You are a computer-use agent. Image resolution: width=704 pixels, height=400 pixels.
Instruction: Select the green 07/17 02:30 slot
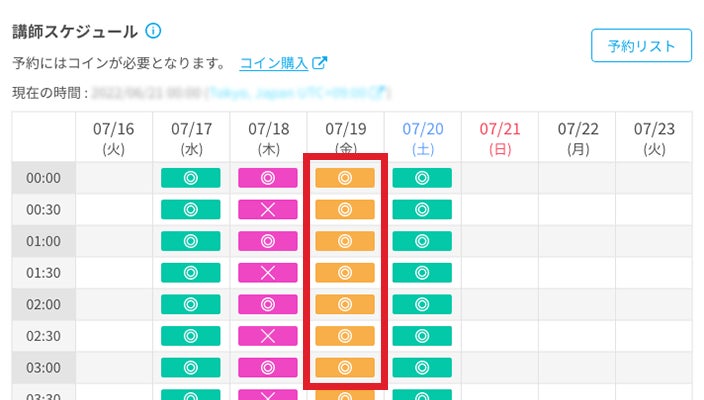pyautogui.click(x=190, y=336)
